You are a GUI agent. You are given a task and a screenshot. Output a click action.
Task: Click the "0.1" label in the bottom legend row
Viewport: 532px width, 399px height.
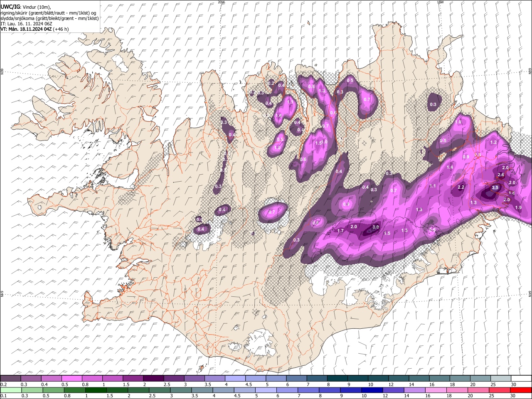4,396
